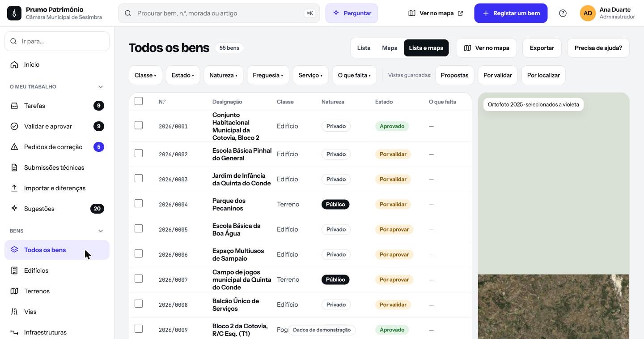Image resolution: width=644 pixels, height=339 pixels.
Task: Open the Estado filter dropdown
Action: pos(183,75)
